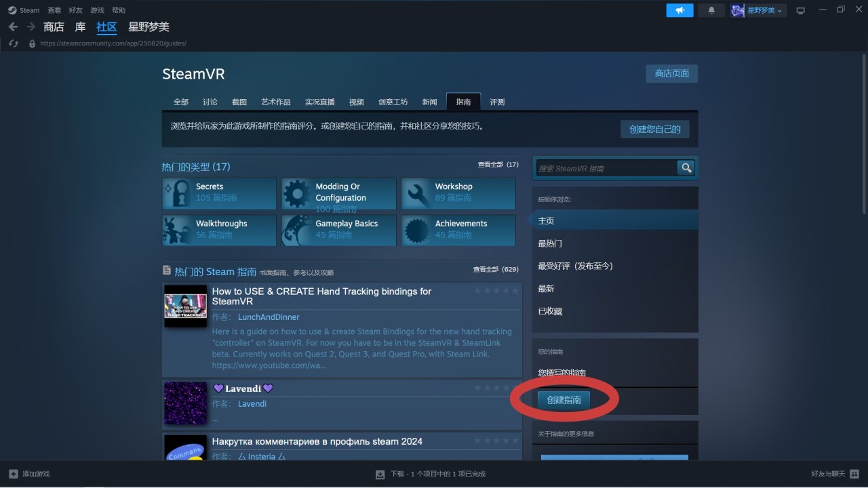Select the 指南 tab
The width and height of the screenshot is (868, 488).
click(464, 102)
